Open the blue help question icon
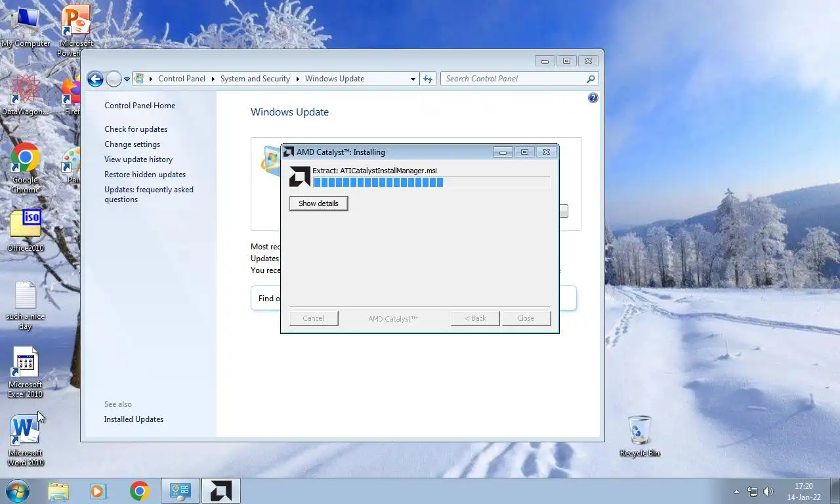This screenshot has width=840, height=504. point(593,98)
